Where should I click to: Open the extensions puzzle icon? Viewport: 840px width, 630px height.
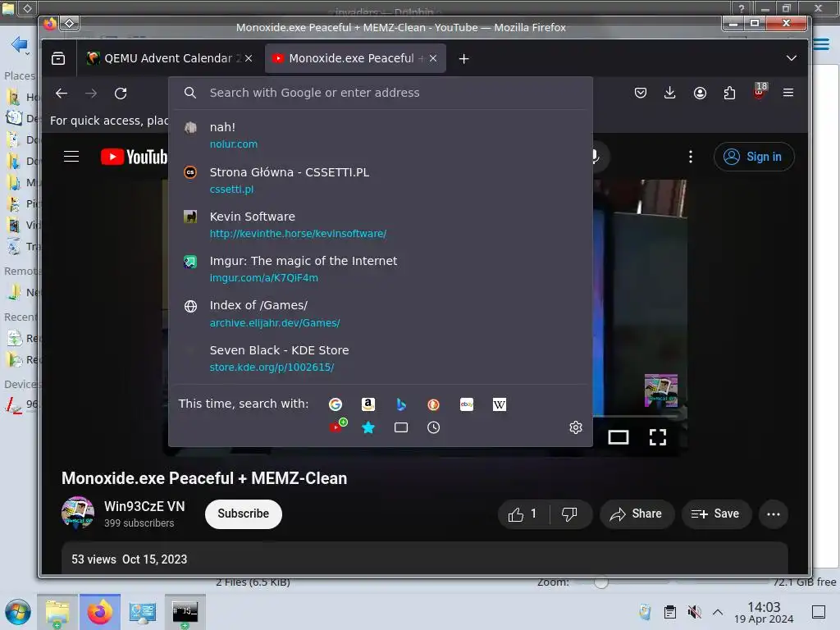pyautogui.click(x=729, y=93)
